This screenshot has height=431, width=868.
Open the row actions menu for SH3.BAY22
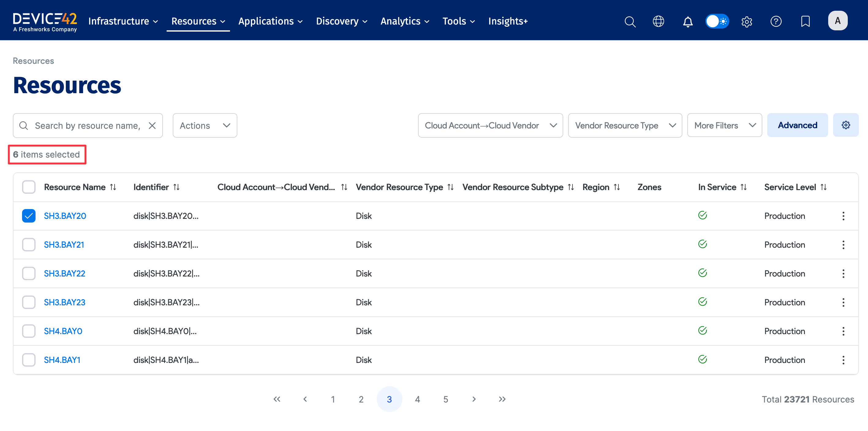click(843, 273)
